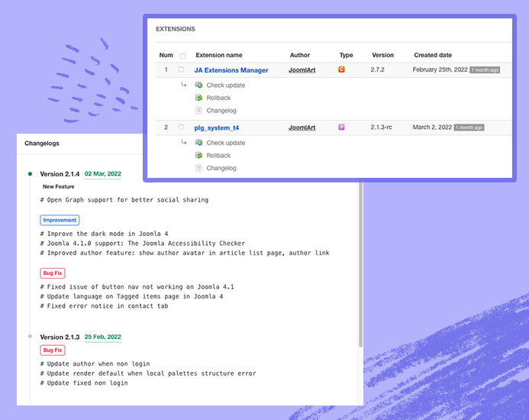Click Rollback text under plg_system_t4
The width and height of the screenshot is (529, 420).
[x=218, y=155]
